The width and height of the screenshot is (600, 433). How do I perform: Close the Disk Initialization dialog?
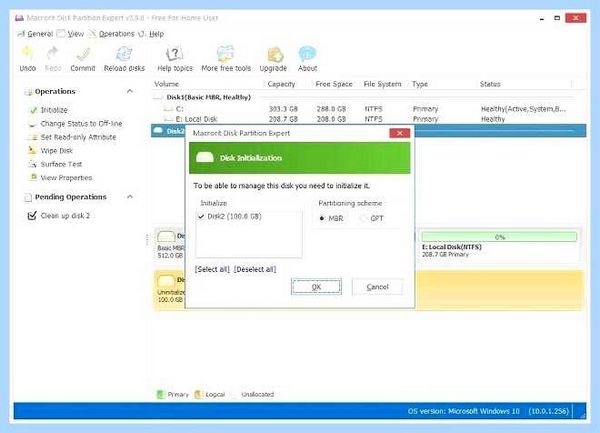(399, 133)
